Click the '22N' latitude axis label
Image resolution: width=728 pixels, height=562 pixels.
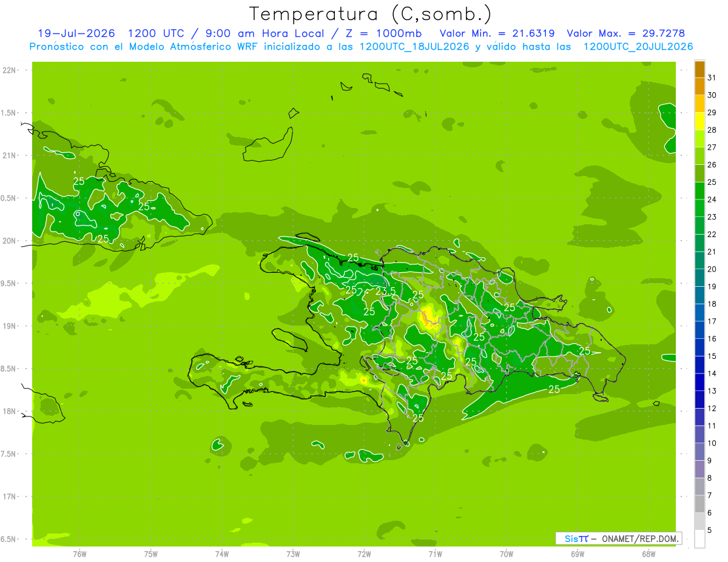(8, 70)
